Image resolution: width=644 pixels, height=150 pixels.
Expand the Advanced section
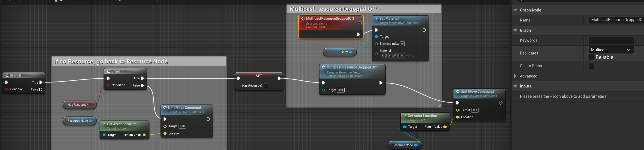click(515, 76)
